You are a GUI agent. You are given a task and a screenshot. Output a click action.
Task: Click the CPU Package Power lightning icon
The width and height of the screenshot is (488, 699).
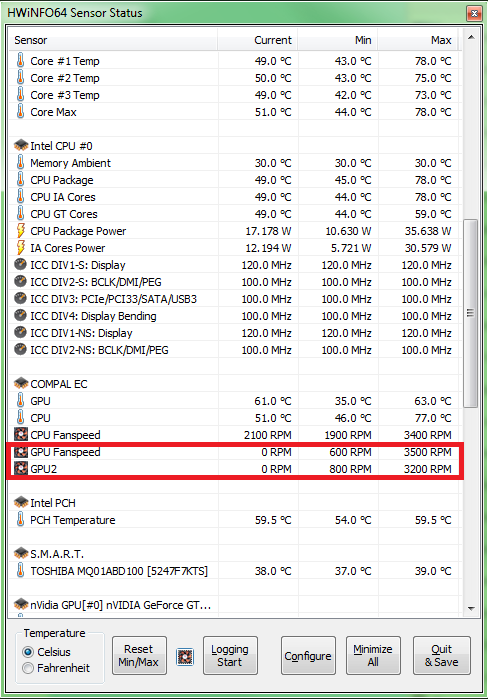[21, 230]
